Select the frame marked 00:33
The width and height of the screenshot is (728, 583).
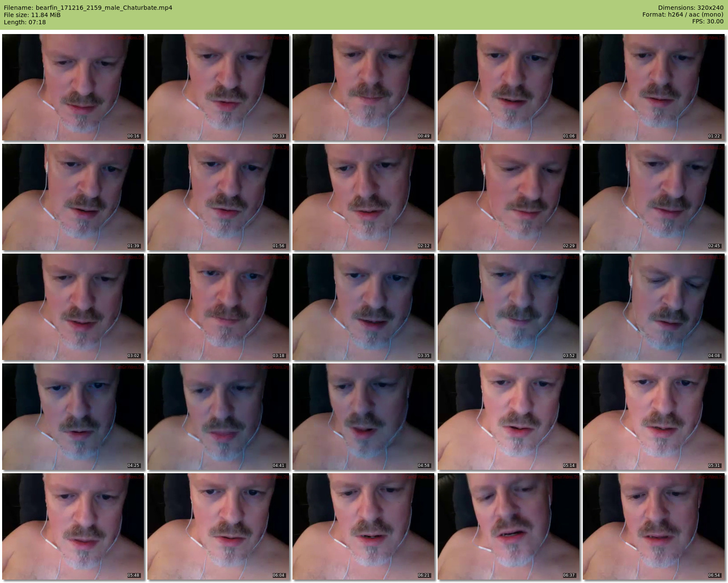218,87
